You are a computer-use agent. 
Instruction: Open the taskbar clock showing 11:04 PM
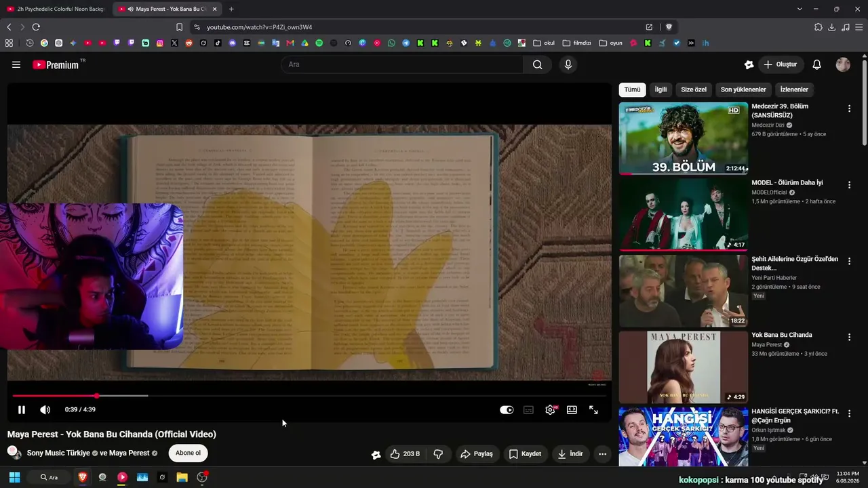coord(848,477)
